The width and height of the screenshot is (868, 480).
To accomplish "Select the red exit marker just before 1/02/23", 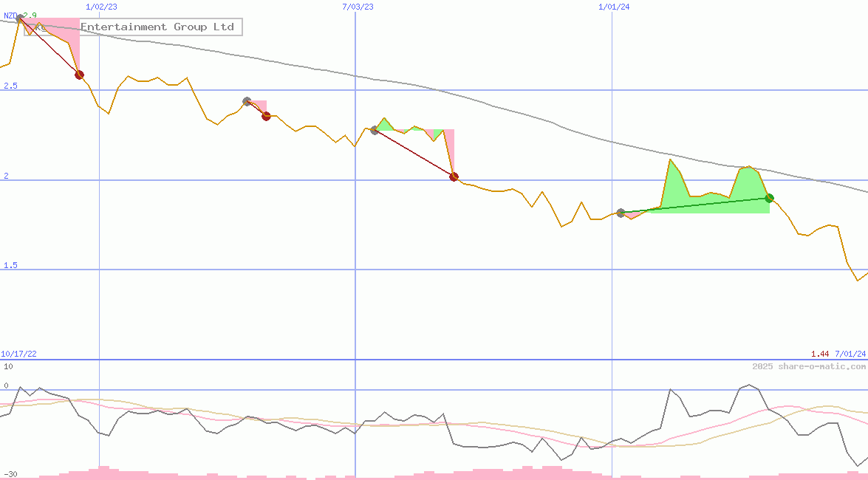I will point(79,75).
